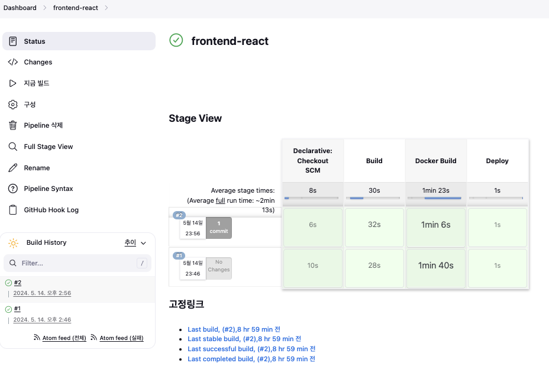Click the question mark Pipeline Syntax icon
549x392 pixels.
pos(13,189)
